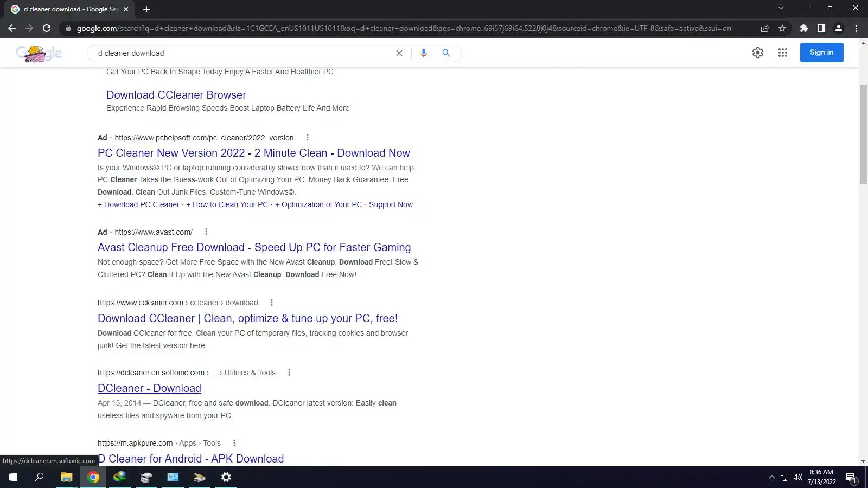
Task: Open the Windows notification center
Action: point(851,477)
